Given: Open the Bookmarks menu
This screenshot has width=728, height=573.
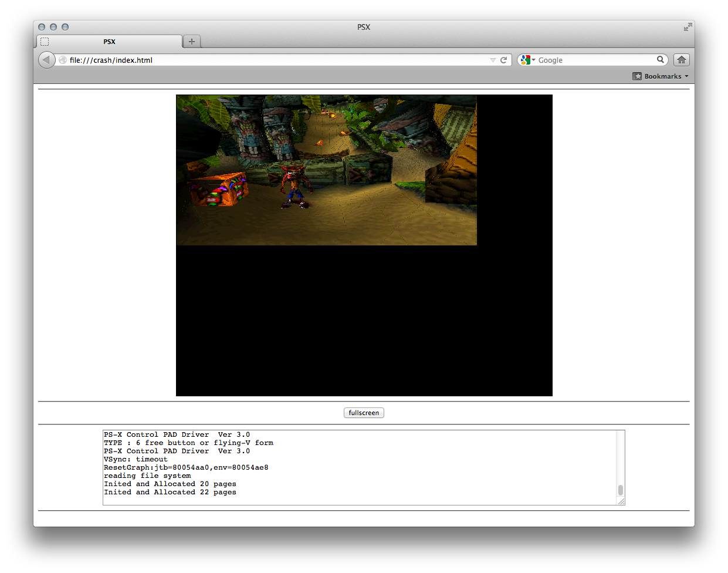Looking at the screenshot, I should pyautogui.click(x=661, y=76).
